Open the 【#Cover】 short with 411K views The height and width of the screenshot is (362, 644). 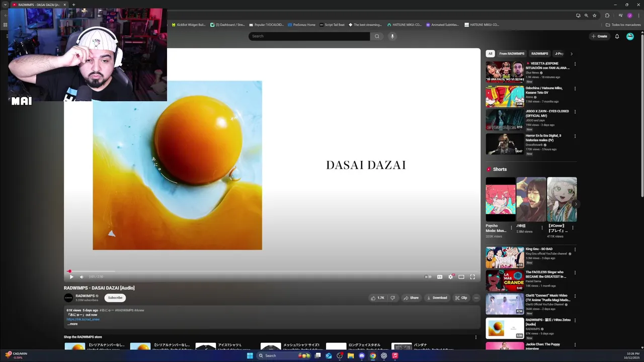pyautogui.click(x=562, y=200)
